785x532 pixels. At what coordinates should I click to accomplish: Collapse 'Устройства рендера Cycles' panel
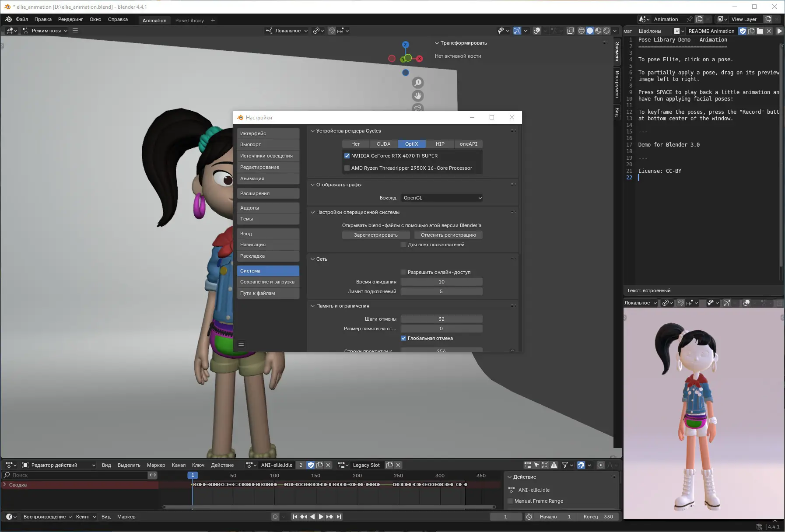click(312, 131)
